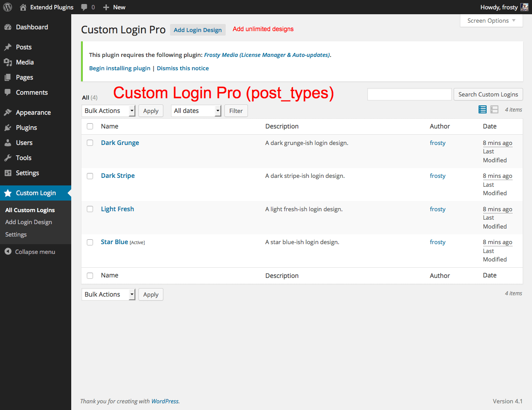
Task: Click the All (4) filter link
Action: (89, 97)
